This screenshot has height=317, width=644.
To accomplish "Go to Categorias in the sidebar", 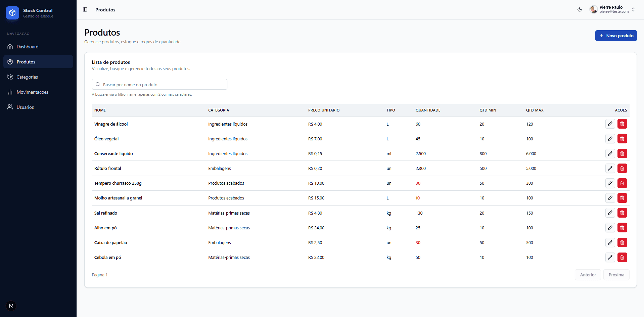I will pyautogui.click(x=27, y=77).
